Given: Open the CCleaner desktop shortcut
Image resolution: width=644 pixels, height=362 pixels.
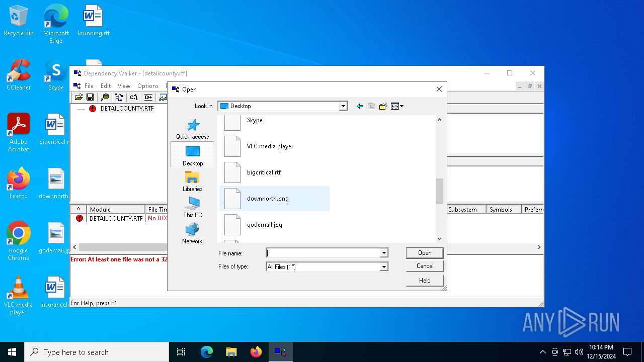Looking at the screenshot, I should tap(19, 75).
